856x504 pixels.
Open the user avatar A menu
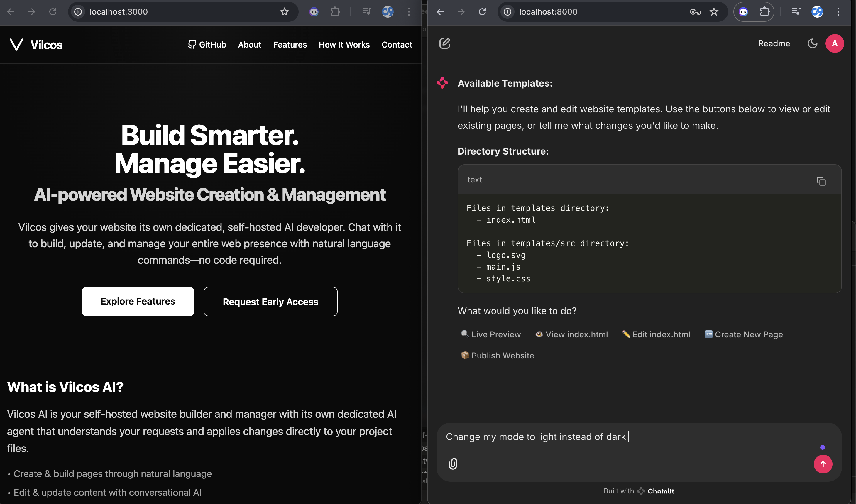834,43
